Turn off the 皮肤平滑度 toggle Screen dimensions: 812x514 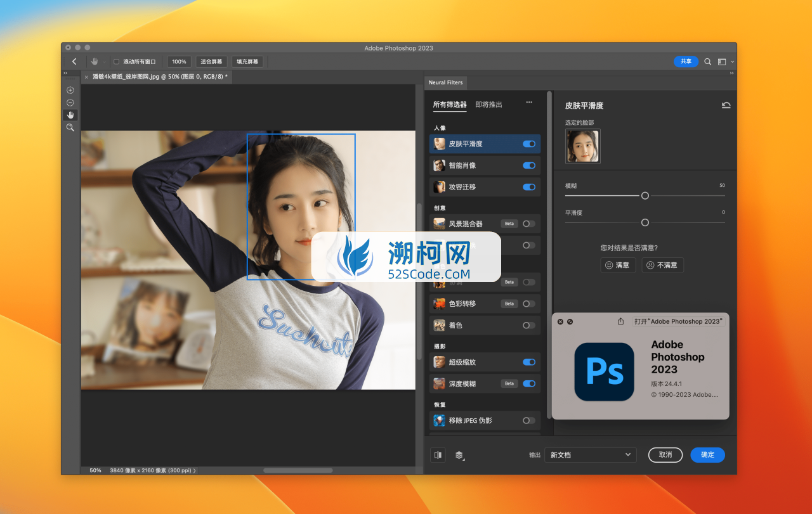(x=529, y=144)
